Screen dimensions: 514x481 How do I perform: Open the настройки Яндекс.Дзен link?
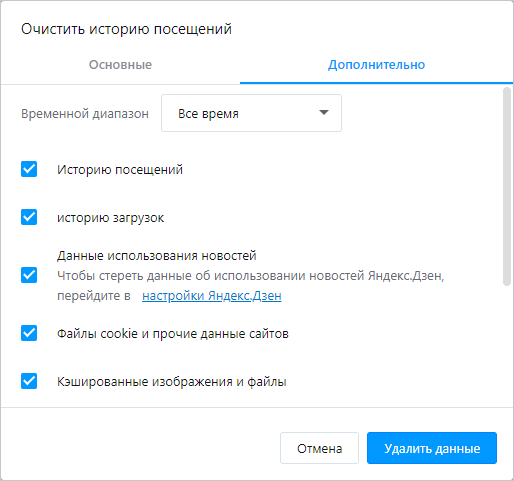tap(212, 296)
